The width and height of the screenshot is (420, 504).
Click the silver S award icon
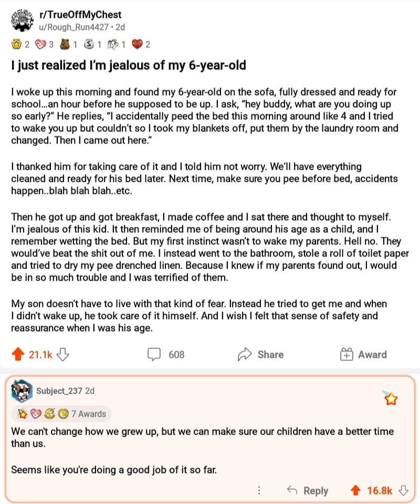click(89, 45)
